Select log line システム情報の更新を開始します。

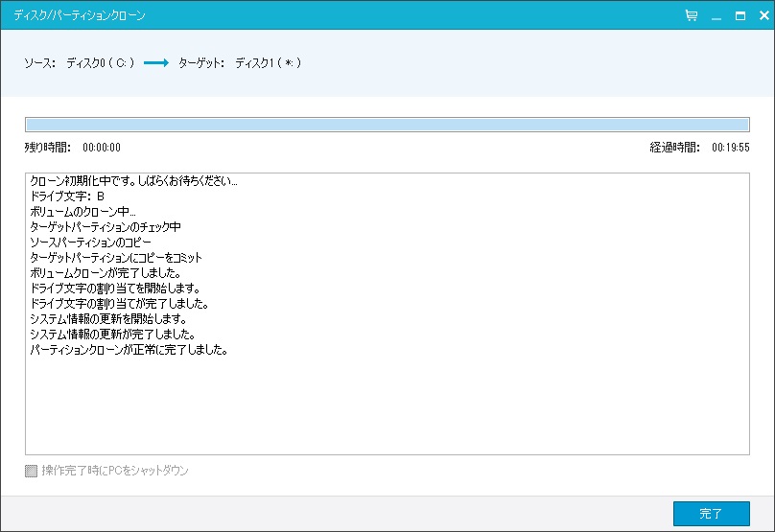pos(108,319)
